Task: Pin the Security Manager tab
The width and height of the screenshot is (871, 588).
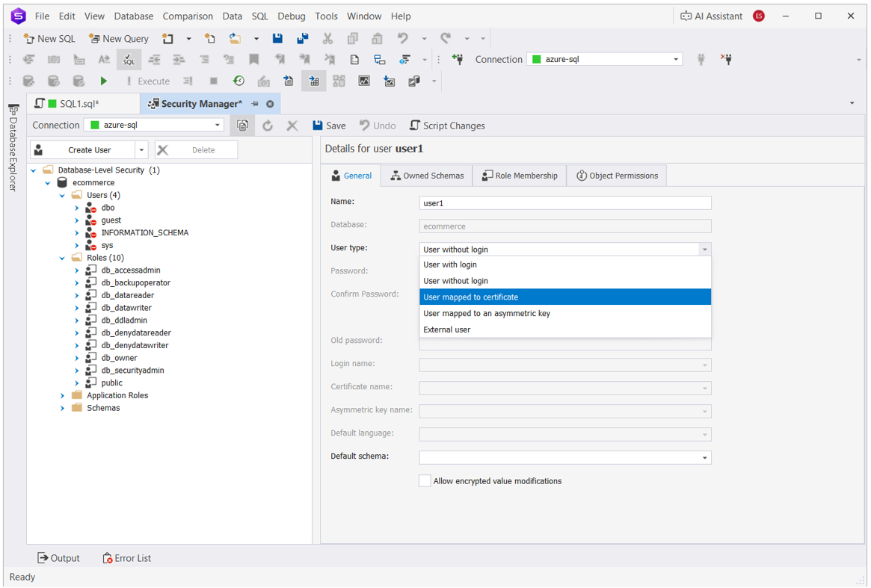Action: [x=255, y=104]
